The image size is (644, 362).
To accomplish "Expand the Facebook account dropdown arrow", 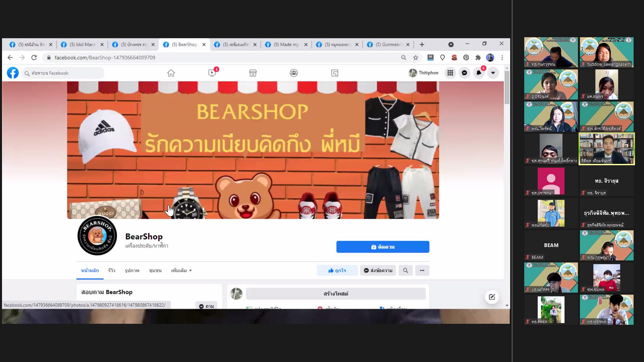I will pos(493,73).
